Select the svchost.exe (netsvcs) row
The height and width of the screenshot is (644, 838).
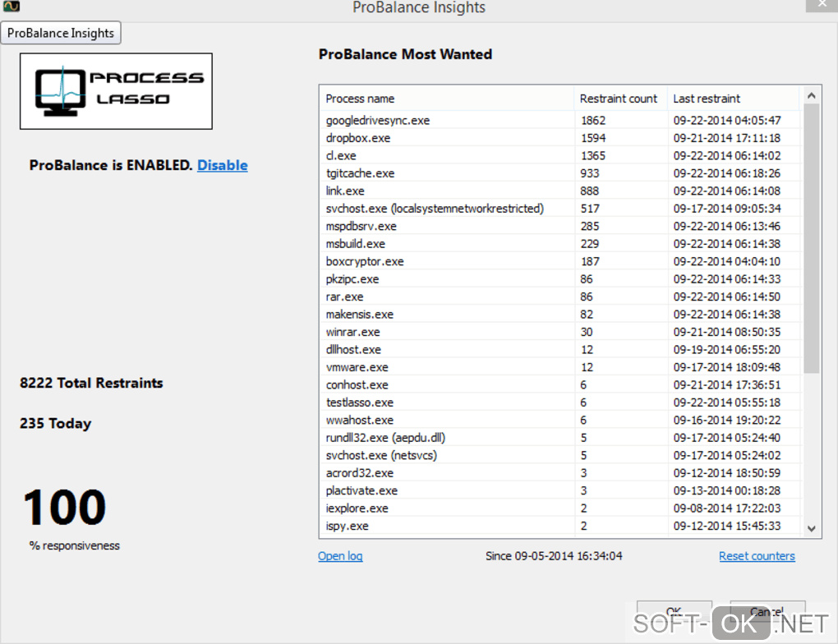click(x=560, y=455)
